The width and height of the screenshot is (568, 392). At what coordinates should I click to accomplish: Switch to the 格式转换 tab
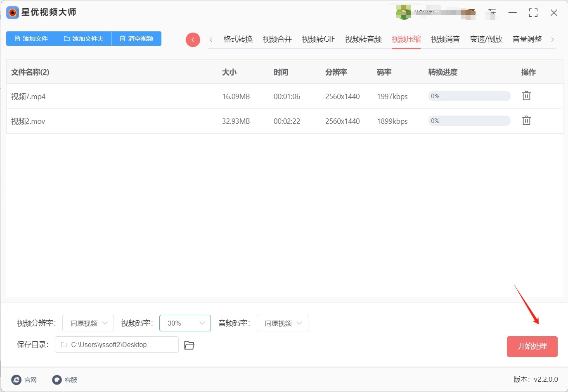click(238, 39)
